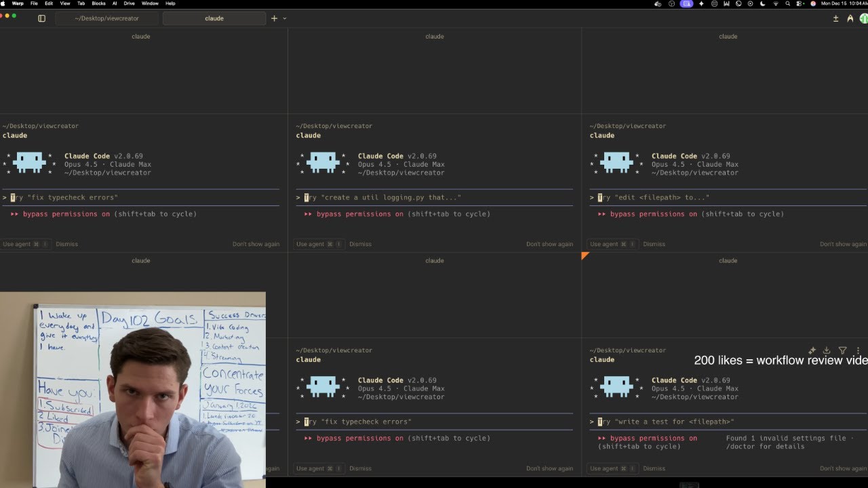Image resolution: width=868 pixels, height=488 pixels.
Task: Open the File menu
Action: tap(34, 3)
